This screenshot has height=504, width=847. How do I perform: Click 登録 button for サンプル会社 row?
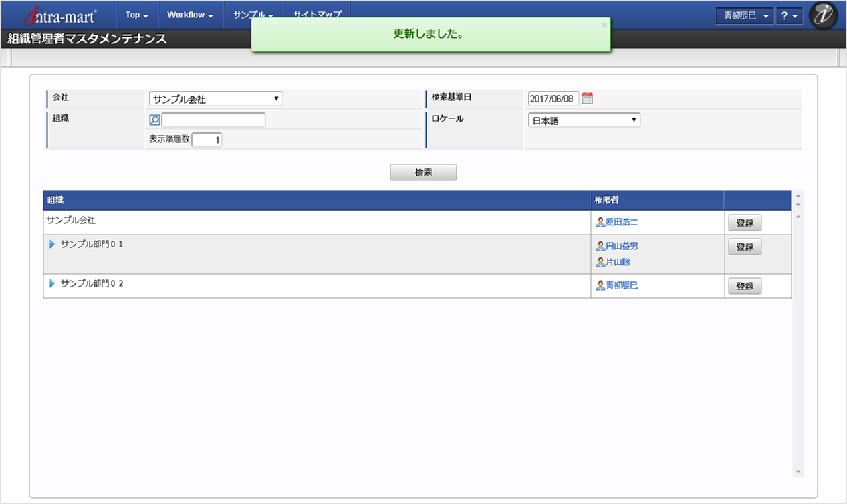[745, 223]
